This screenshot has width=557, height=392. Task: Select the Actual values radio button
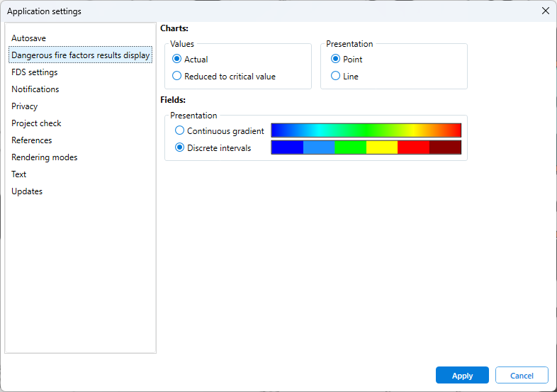click(x=177, y=60)
